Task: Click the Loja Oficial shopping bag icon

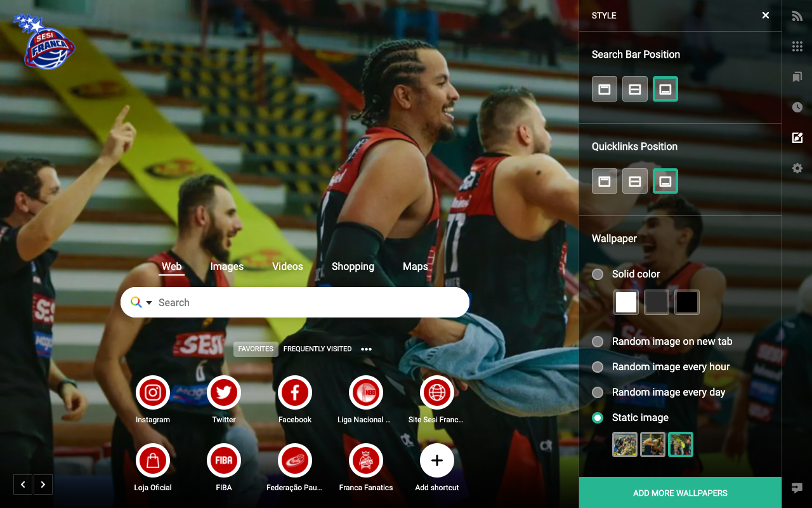Action: [153, 461]
